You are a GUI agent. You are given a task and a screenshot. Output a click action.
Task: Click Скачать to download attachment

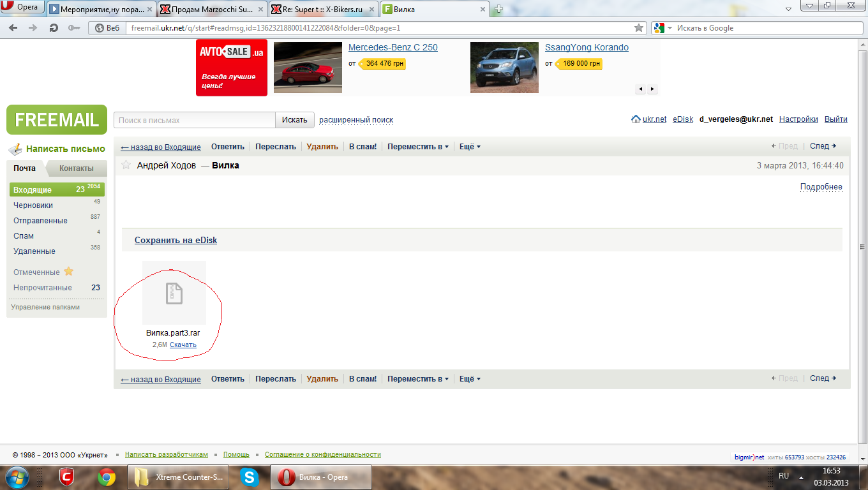(183, 345)
